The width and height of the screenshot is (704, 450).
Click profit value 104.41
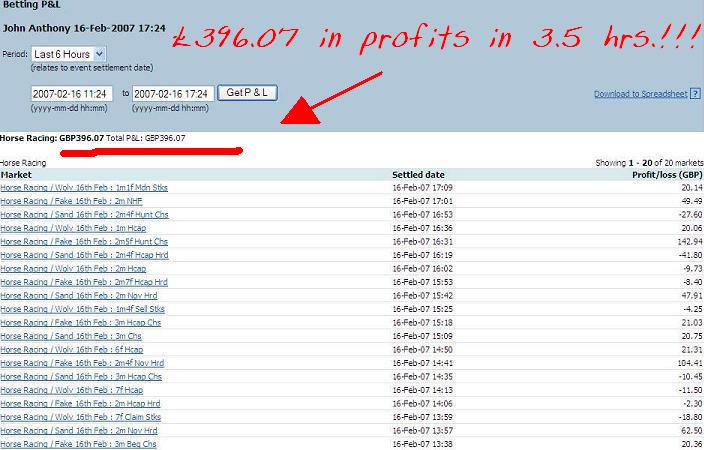click(x=690, y=363)
